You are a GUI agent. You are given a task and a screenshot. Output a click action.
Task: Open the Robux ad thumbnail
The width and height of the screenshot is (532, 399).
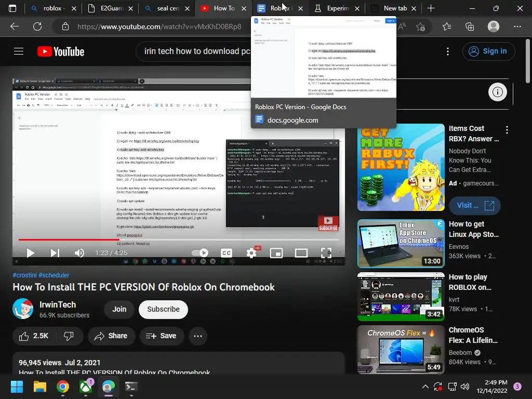(401, 167)
